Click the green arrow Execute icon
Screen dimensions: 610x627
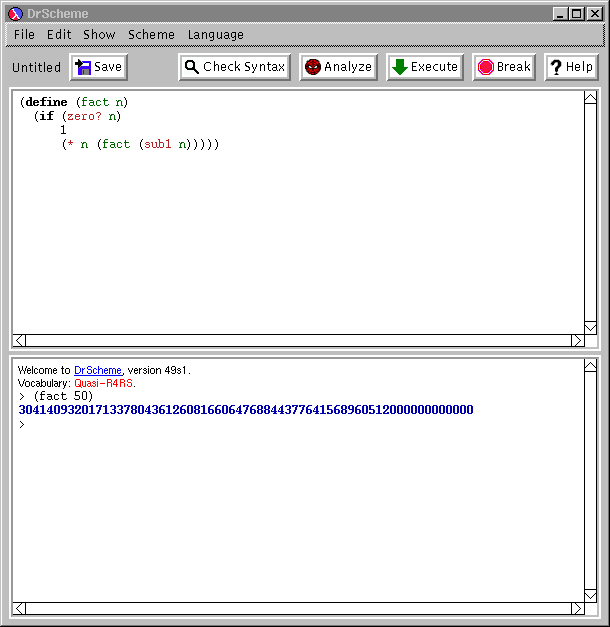399,67
